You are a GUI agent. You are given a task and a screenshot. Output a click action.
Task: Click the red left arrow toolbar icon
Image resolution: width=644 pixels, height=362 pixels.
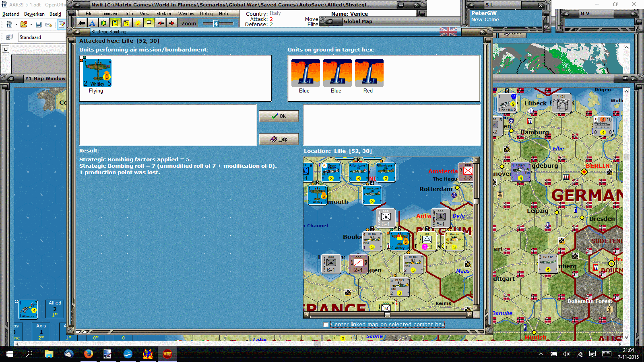(161, 23)
